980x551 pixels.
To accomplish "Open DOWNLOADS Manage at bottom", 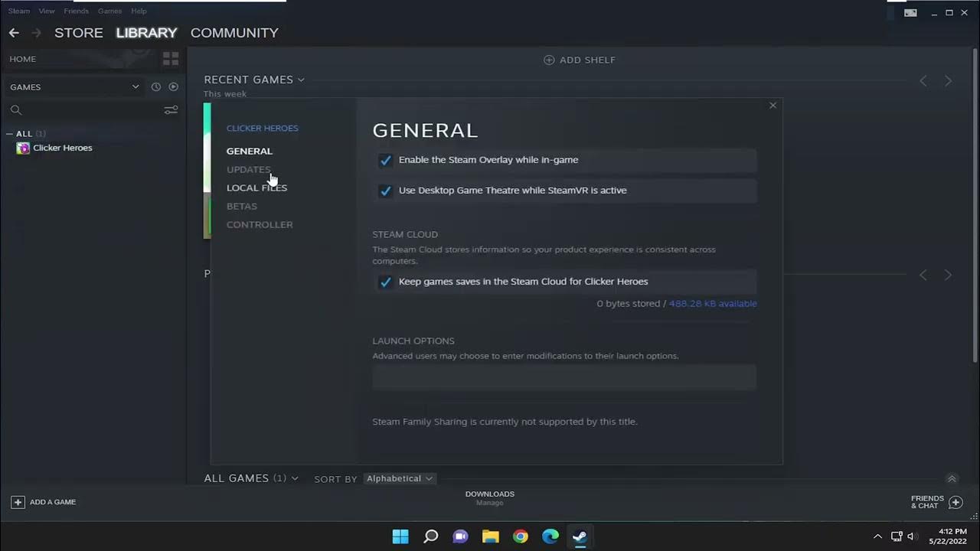I will pyautogui.click(x=490, y=498).
